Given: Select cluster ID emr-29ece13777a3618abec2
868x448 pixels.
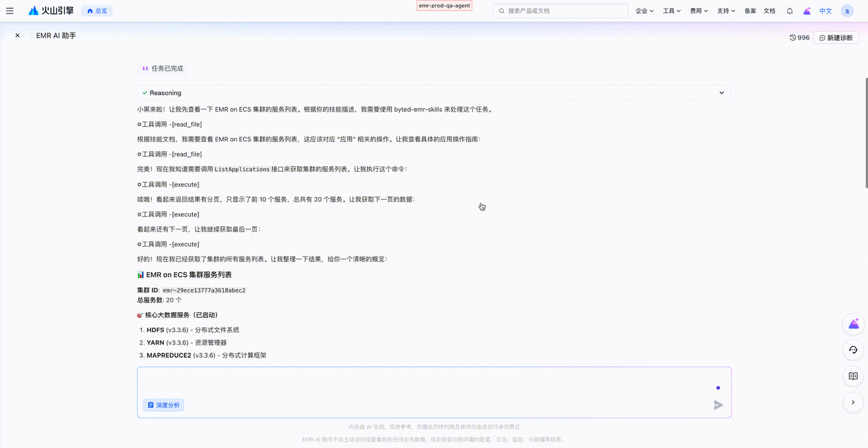Looking at the screenshot, I should (x=204, y=290).
